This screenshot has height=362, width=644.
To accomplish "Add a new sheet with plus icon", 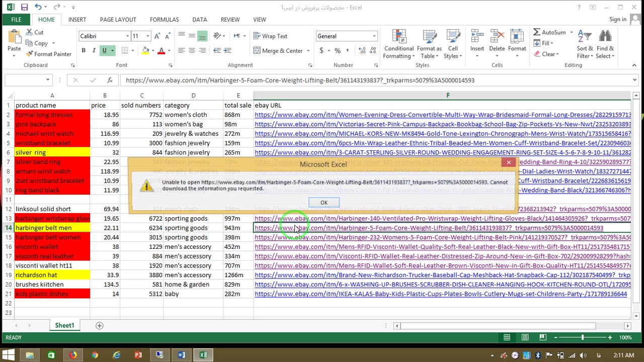I will pos(100,326).
